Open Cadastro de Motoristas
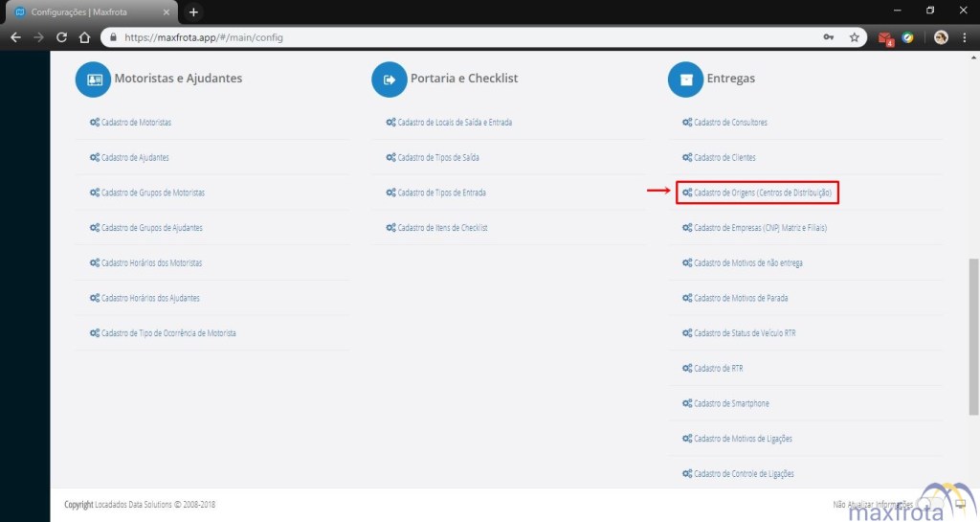 136,123
